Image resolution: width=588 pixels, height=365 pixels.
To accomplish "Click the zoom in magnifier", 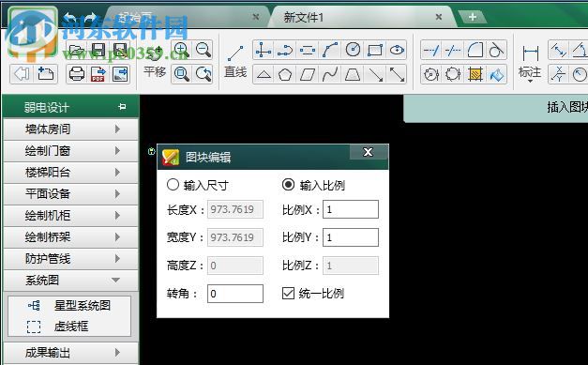I will 181,50.
